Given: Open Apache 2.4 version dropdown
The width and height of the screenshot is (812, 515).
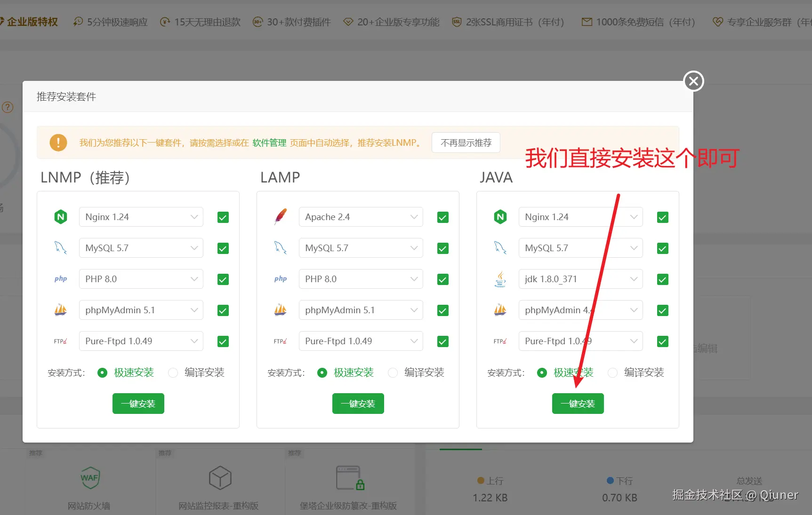Looking at the screenshot, I should (x=361, y=217).
